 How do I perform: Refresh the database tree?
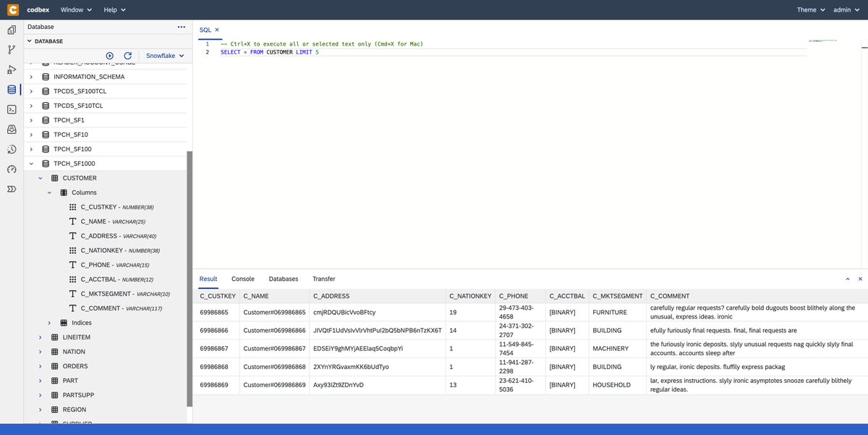(128, 56)
